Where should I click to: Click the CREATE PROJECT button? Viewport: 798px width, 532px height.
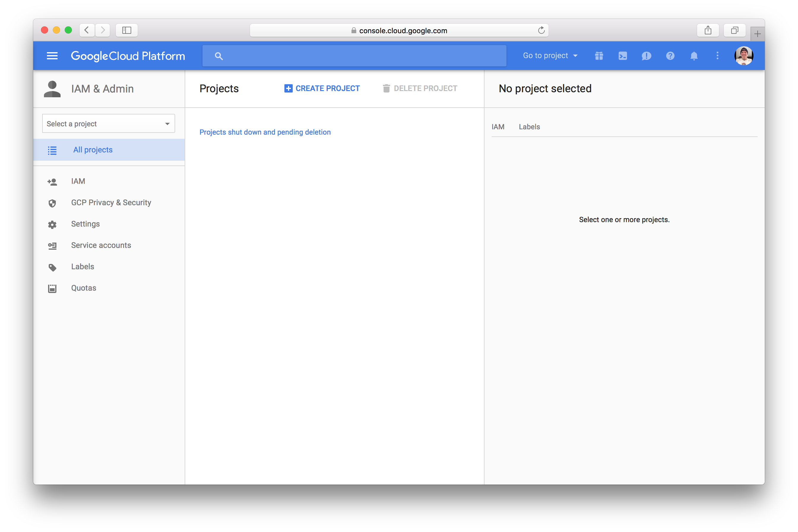(322, 88)
